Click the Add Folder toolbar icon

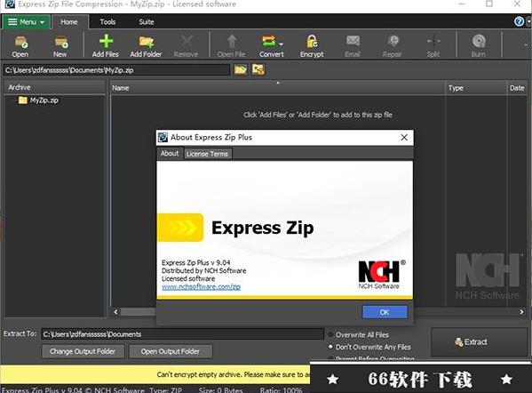click(x=146, y=46)
